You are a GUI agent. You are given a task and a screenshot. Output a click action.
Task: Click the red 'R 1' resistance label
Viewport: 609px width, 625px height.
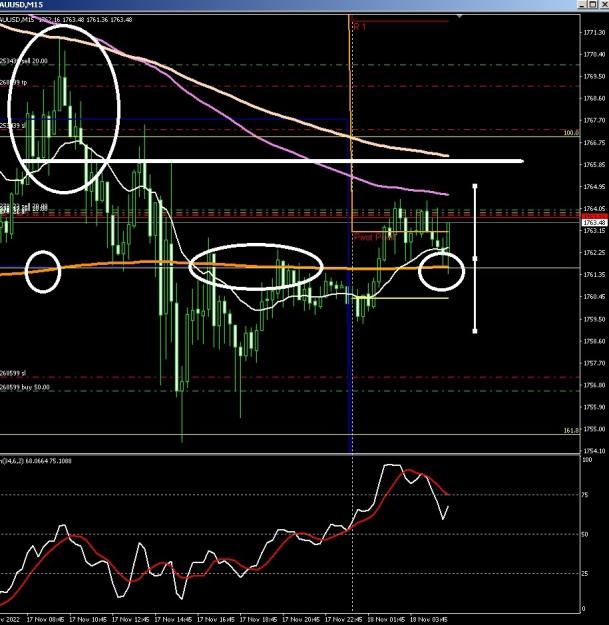[x=359, y=26]
